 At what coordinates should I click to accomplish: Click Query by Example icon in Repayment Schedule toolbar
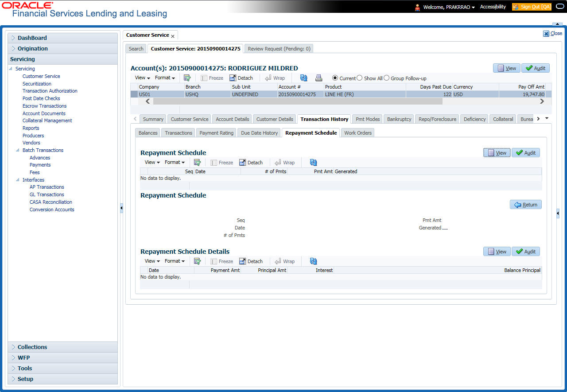click(197, 163)
